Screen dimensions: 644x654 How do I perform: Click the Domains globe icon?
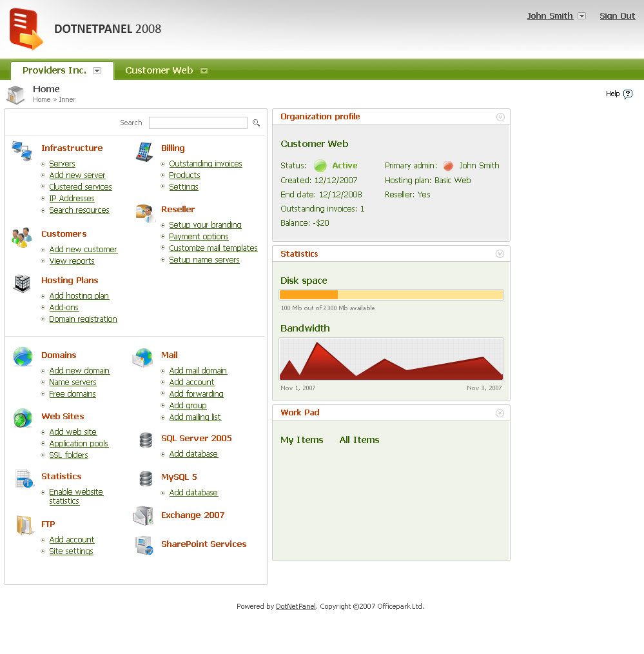pos(23,357)
